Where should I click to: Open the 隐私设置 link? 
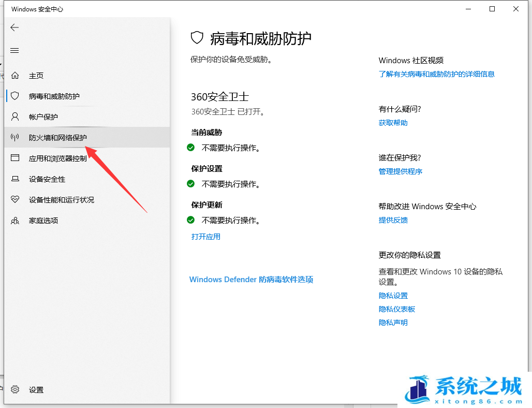point(393,296)
